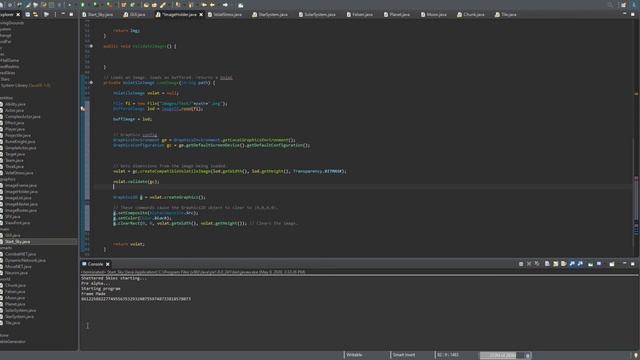The height and width of the screenshot is (360, 640).
Task: Maximize the Explorer panel
Action: click(x=71, y=14)
